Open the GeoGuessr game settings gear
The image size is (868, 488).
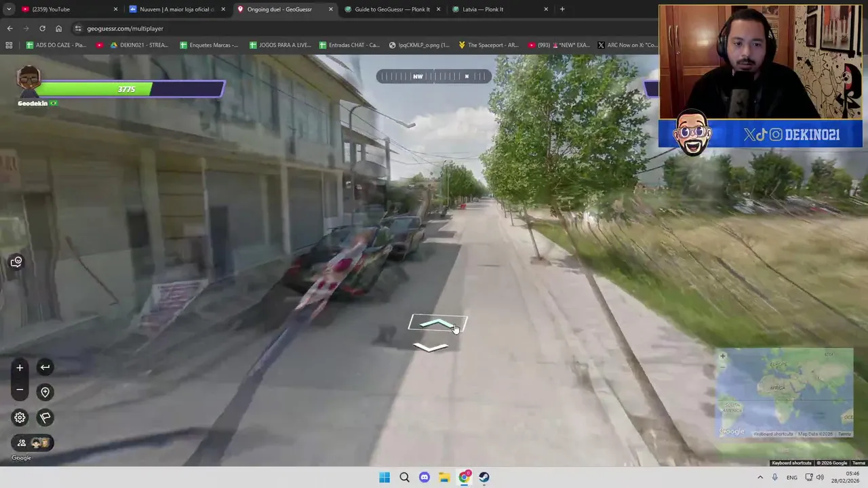coord(20,418)
